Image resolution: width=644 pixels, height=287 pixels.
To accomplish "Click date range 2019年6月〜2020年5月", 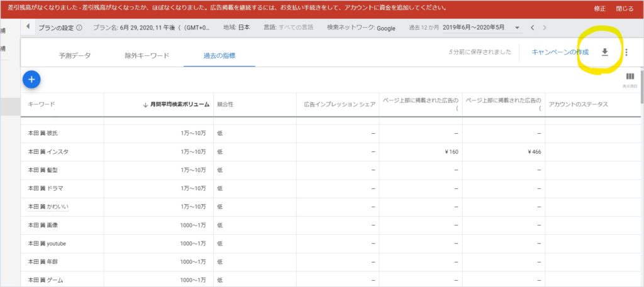I will [x=474, y=28].
